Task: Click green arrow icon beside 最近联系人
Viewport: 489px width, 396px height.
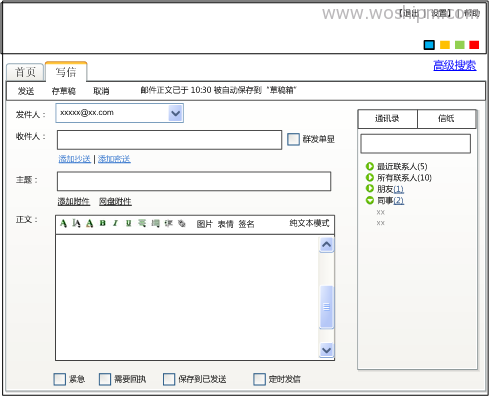Action: (x=370, y=166)
